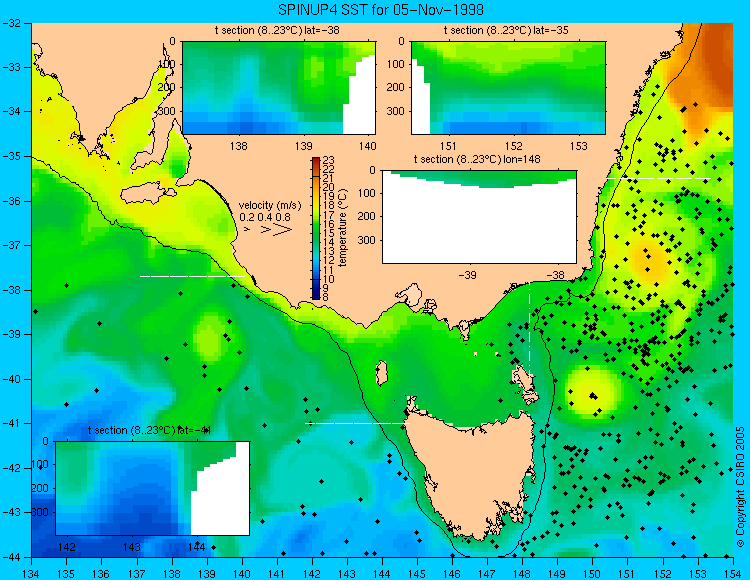Click depth label 200 in the lat=-35 inset
The image size is (750, 580).
click(397, 88)
